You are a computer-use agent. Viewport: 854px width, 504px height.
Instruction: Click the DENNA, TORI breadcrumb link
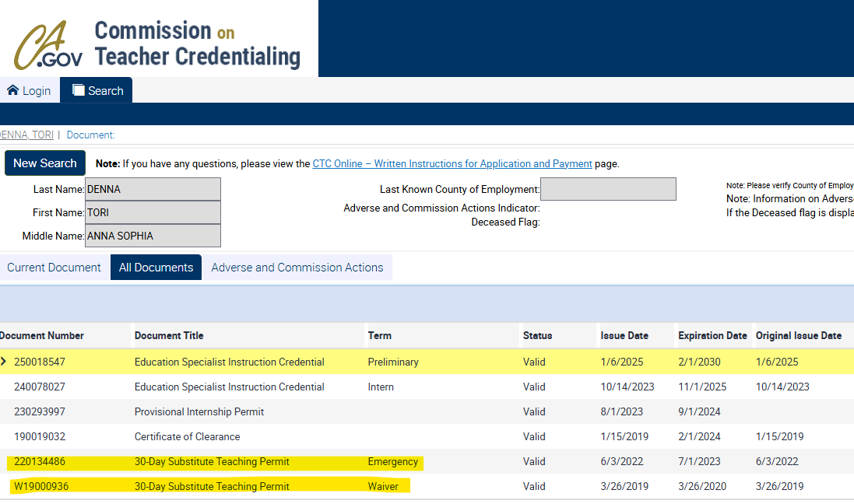pyautogui.click(x=26, y=135)
